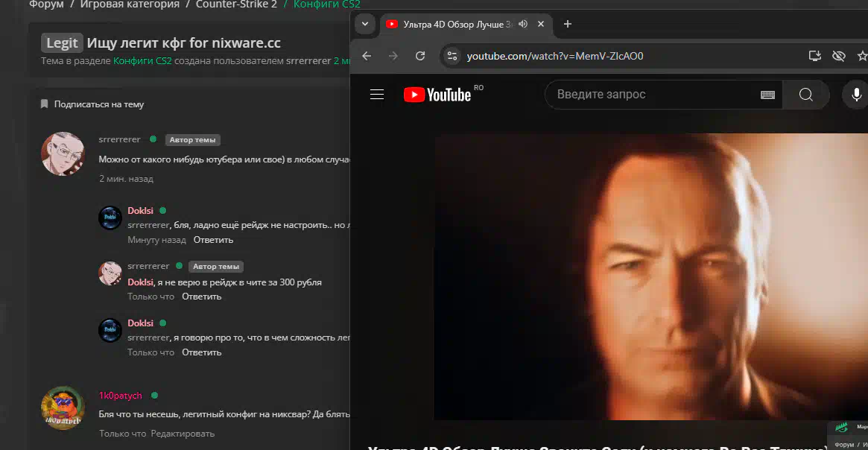Click the video player frame

(650, 276)
